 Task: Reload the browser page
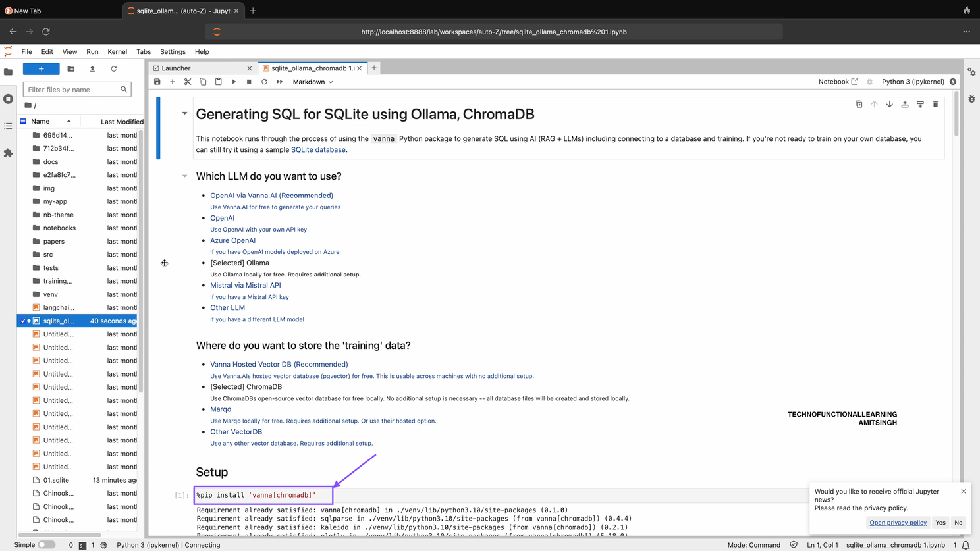(x=46, y=32)
